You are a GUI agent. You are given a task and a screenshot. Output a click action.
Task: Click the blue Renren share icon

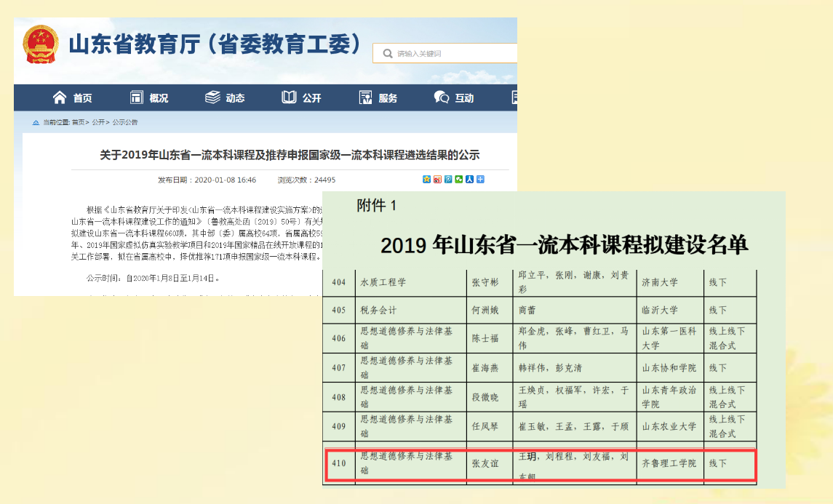[x=469, y=180]
